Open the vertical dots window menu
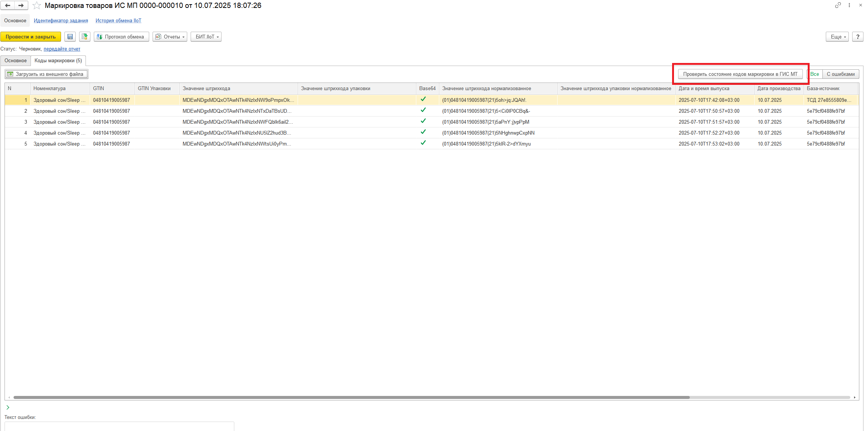This screenshot has height=431, width=868. [849, 5]
